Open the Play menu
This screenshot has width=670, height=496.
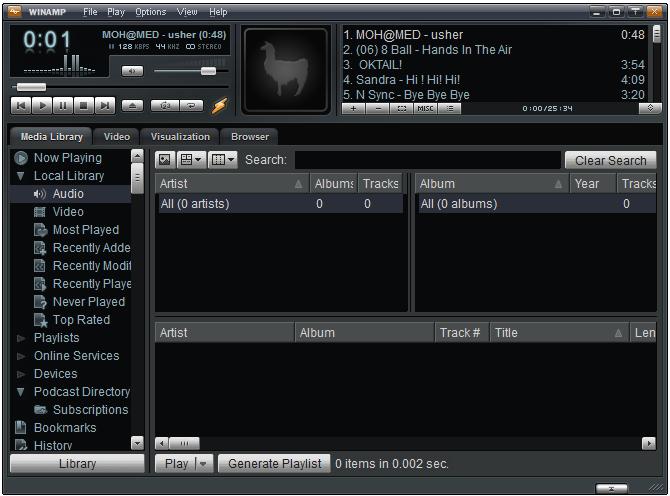[116, 12]
